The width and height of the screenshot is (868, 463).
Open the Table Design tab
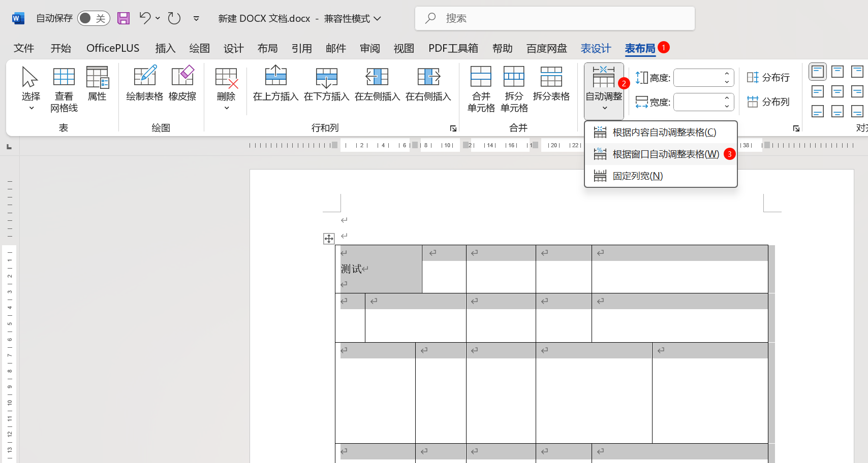coord(596,48)
